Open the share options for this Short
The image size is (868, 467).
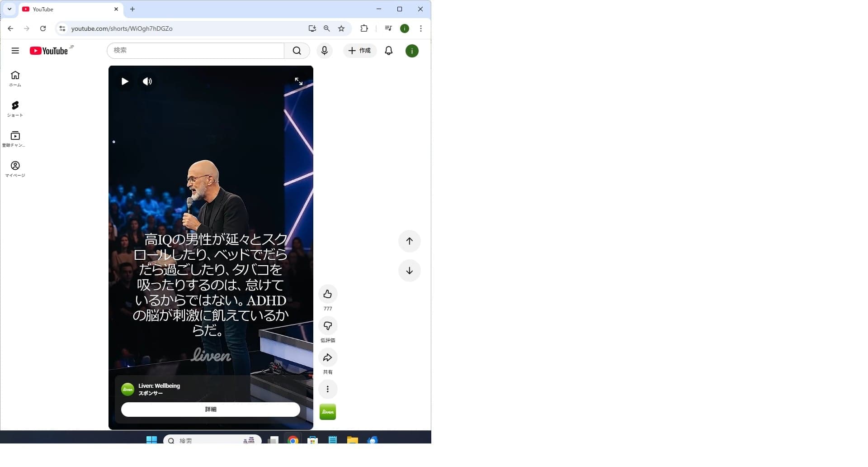click(x=328, y=357)
